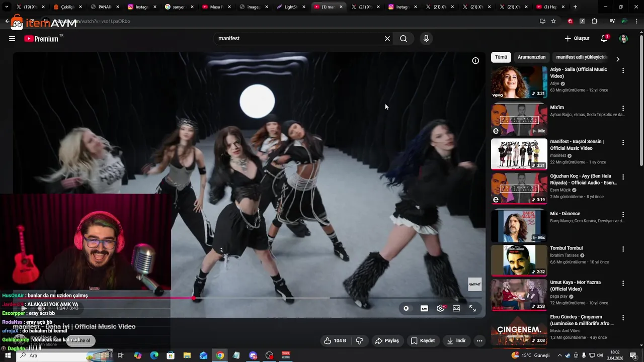This screenshot has width=644, height=362.
Task: Open Microsoft Store from the taskbar
Action: tap(171, 355)
